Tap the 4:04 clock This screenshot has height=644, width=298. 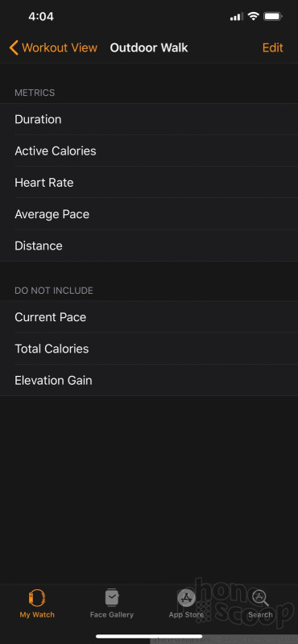[41, 16]
